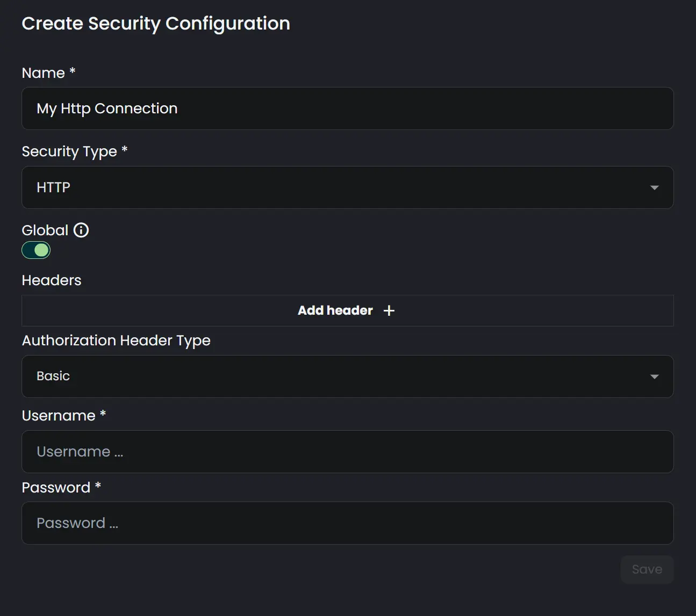Click the Global label text
The image size is (696, 616).
click(45, 230)
